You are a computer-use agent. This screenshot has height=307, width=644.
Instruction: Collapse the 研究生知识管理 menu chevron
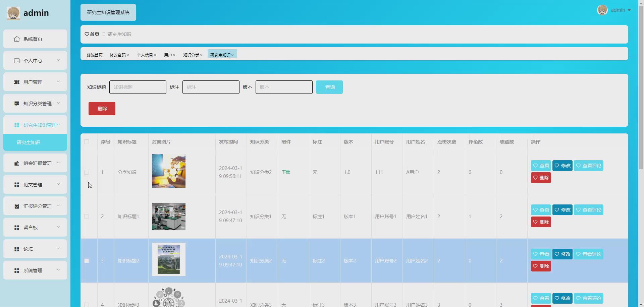pyautogui.click(x=58, y=125)
